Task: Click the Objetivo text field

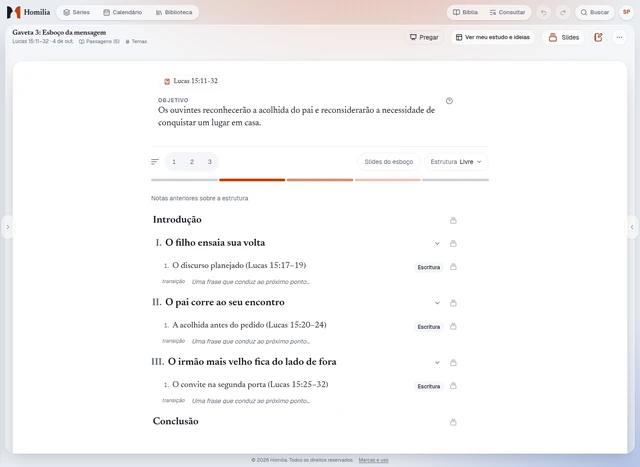Action: click(296, 116)
